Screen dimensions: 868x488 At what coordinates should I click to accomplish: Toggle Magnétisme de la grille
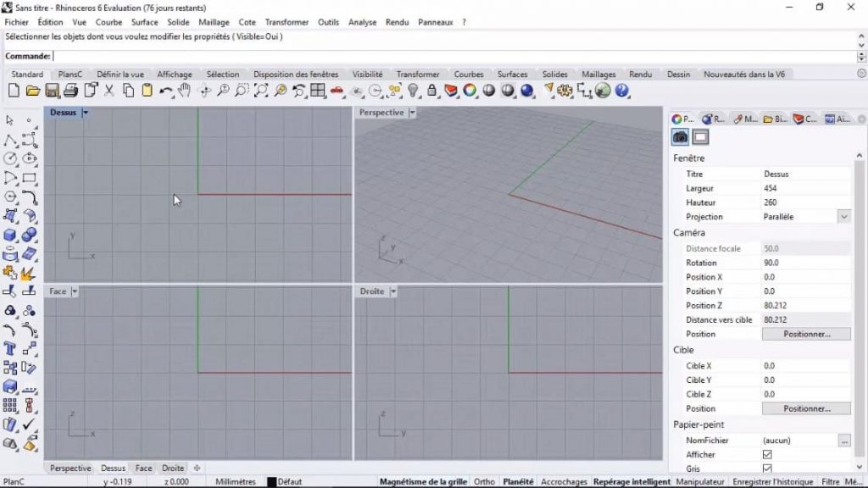coord(424,480)
